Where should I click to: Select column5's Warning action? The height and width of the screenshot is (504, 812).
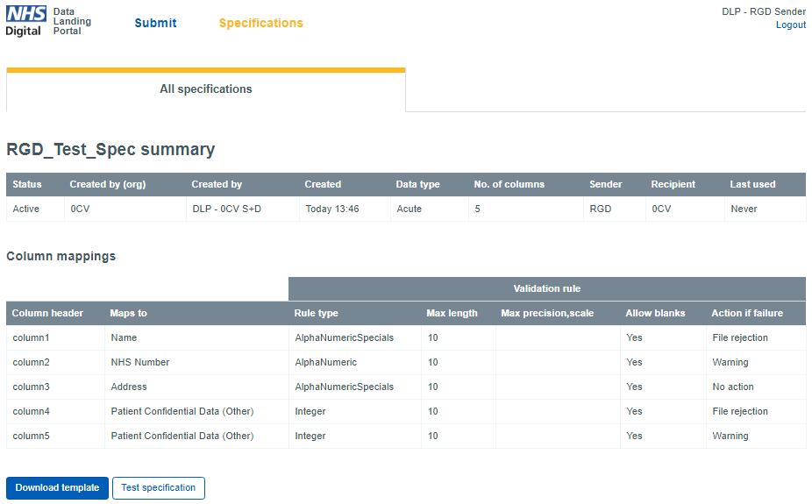(x=756, y=437)
